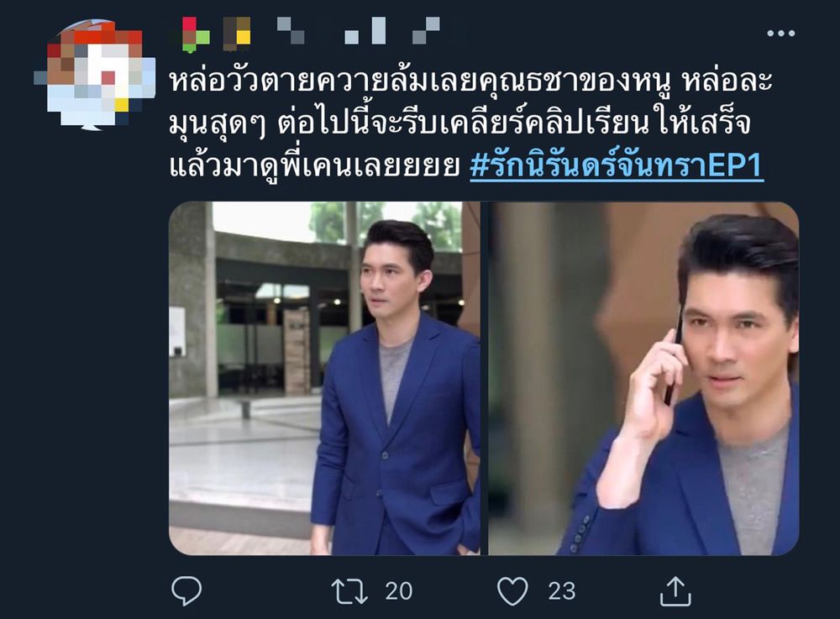Viewport: 840px width, 619px height.
Task: Retweet using the arrows icon
Action: click(349, 591)
